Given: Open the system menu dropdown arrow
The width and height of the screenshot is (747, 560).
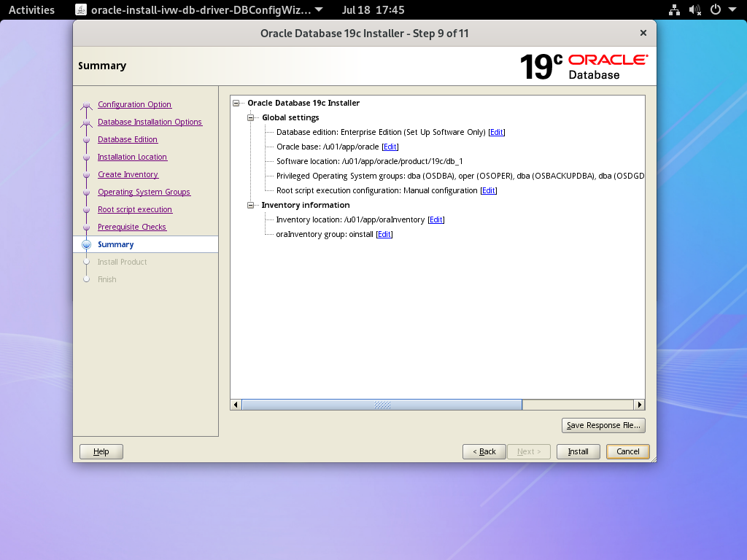Looking at the screenshot, I should pyautogui.click(x=732, y=9).
